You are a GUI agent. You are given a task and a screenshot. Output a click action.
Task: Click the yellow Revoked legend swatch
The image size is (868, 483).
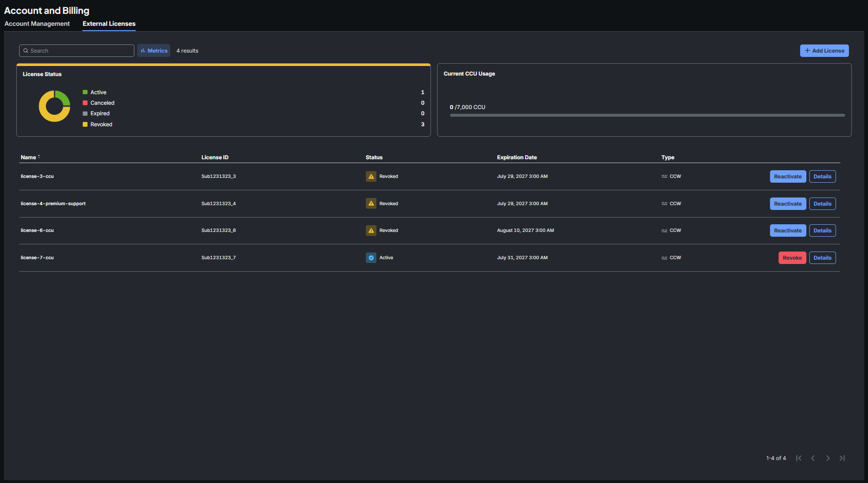click(x=85, y=124)
